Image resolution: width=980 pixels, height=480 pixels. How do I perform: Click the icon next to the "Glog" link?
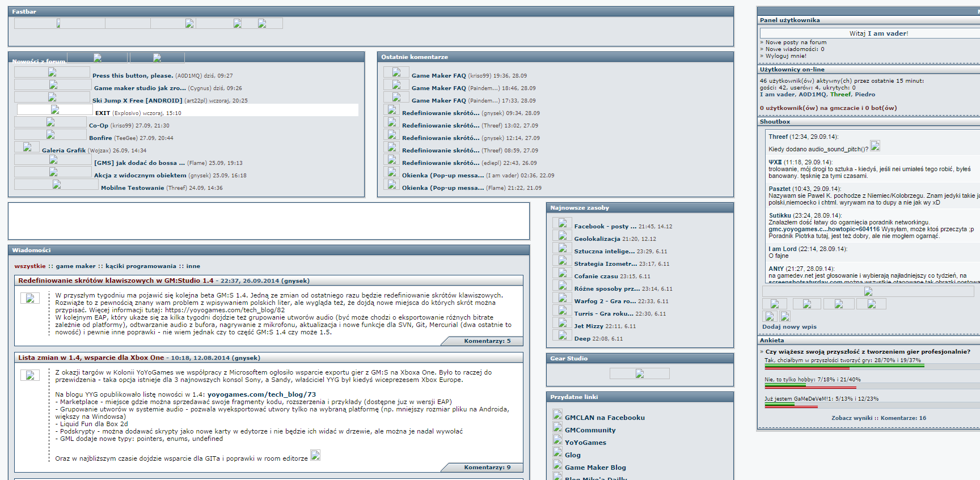click(x=557, y=452)
